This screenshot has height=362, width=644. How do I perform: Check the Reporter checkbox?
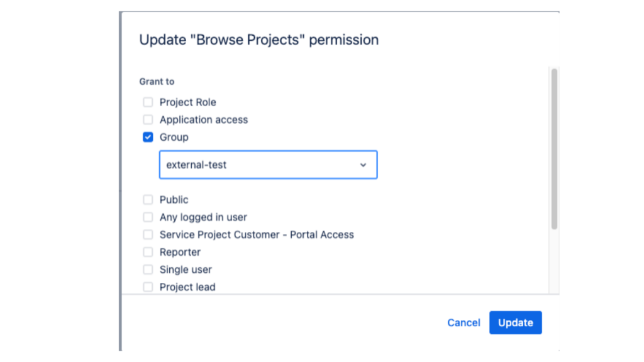coord(148,252)
